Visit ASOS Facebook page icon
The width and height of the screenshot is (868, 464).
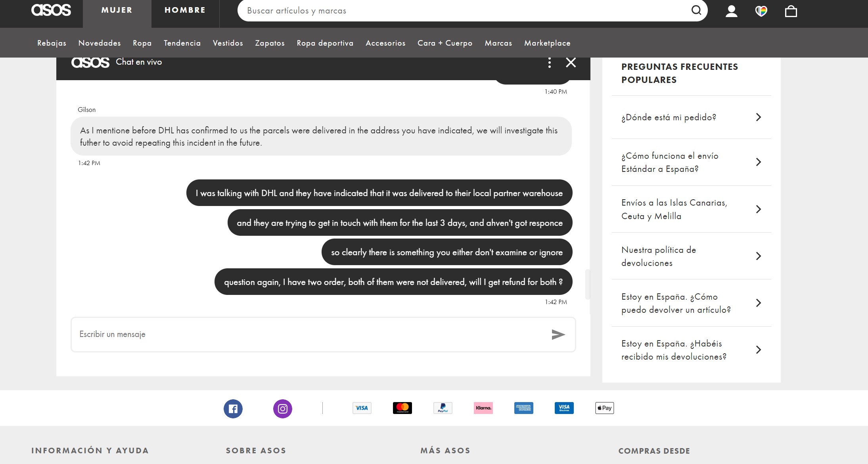point(233,408)
